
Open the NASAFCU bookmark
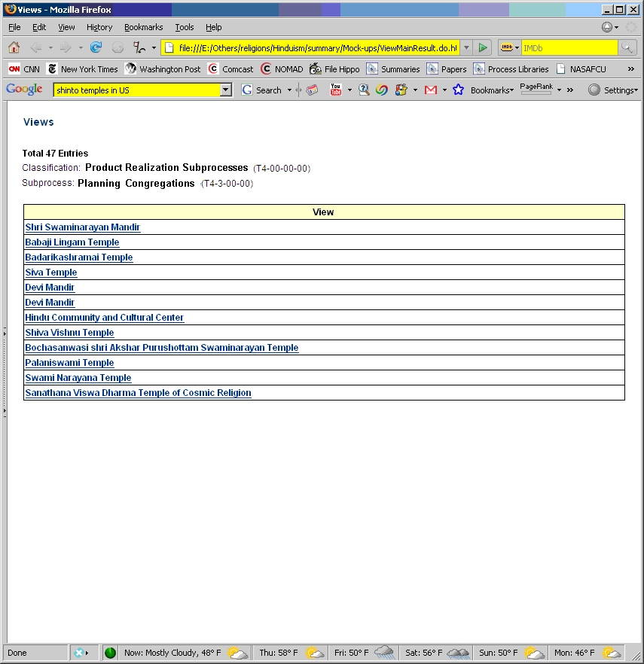pyautogui.click(x=581, y=69)
